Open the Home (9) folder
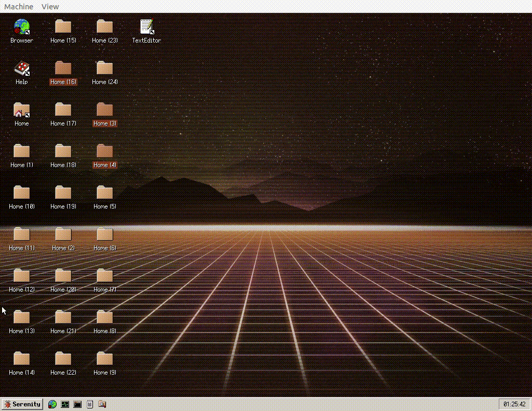The height and width of the screenshot is (411, 532). [x=104, y=360]
